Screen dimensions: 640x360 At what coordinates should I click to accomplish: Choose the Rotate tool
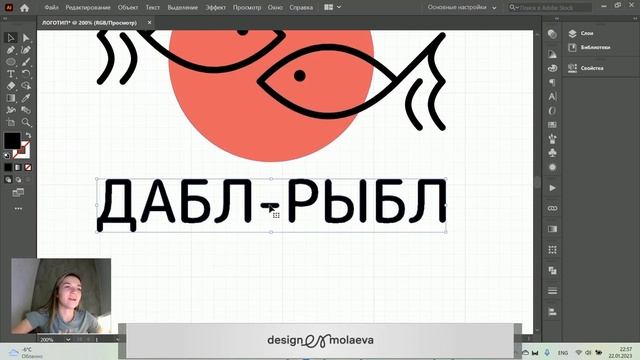[x=26, y=74]
